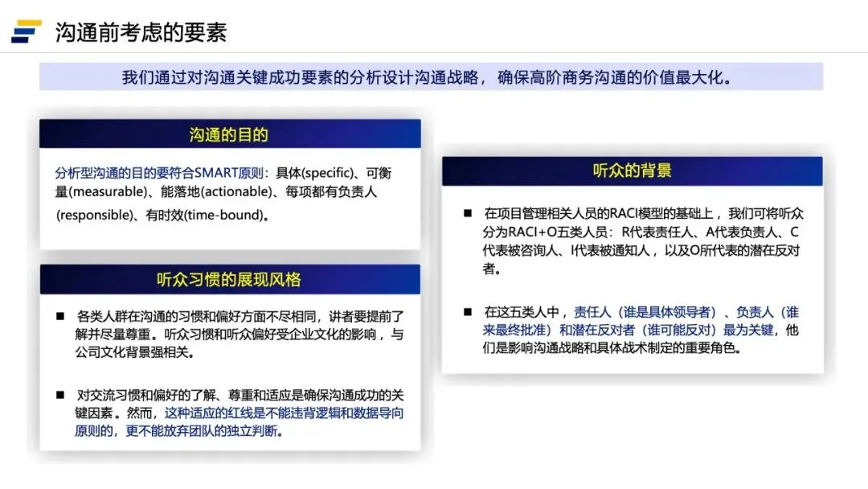
Task: Click the subtitle banner about 沟通战略
Action: click(x=431, y=77)
